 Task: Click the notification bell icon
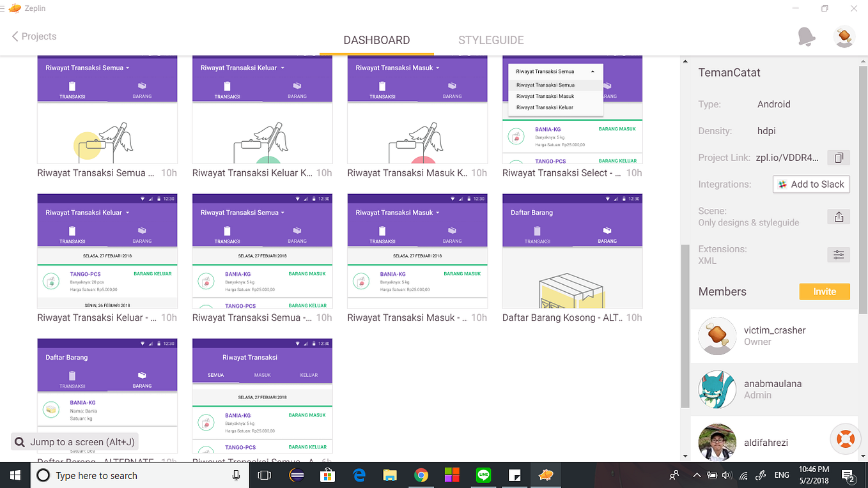[807, 37]
